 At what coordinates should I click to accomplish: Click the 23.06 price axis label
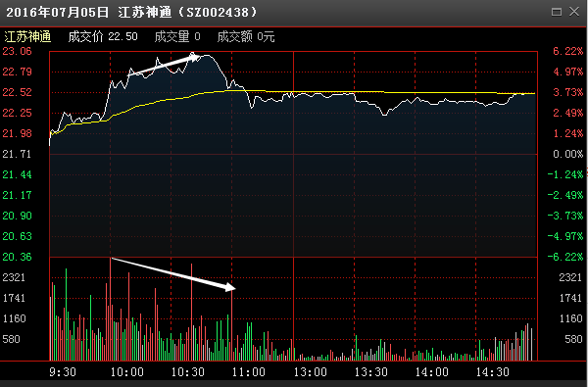[17, 51]
